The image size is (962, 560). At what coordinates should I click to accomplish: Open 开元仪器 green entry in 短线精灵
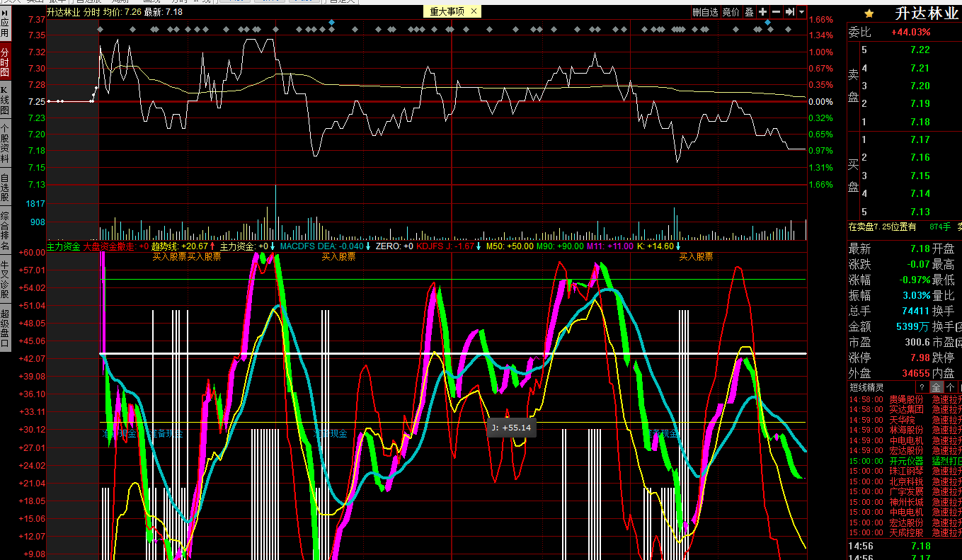906,461
